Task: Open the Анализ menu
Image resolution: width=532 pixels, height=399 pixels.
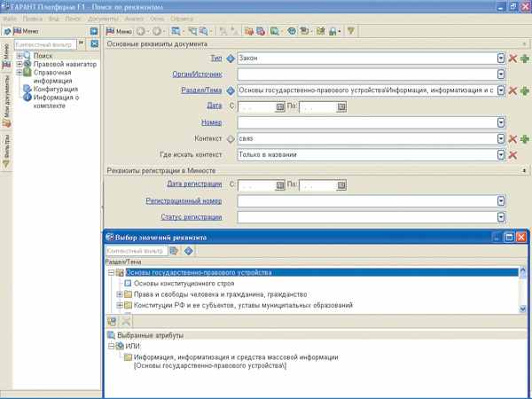Action: [135, 19]
